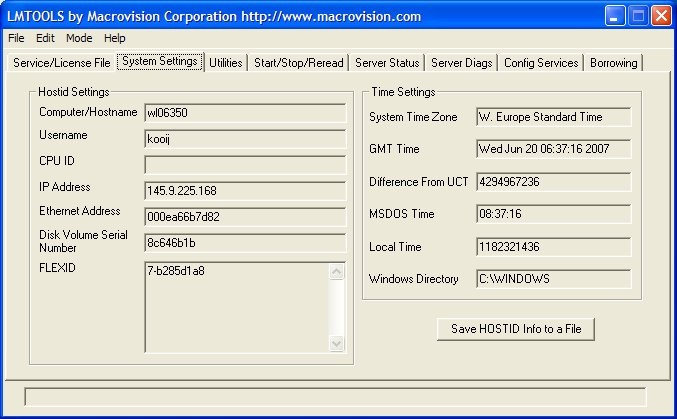This screenshot has width=677, height=419.
Task: Click the Disk Volume Serial Number field
Action: [x=245, y=243]
